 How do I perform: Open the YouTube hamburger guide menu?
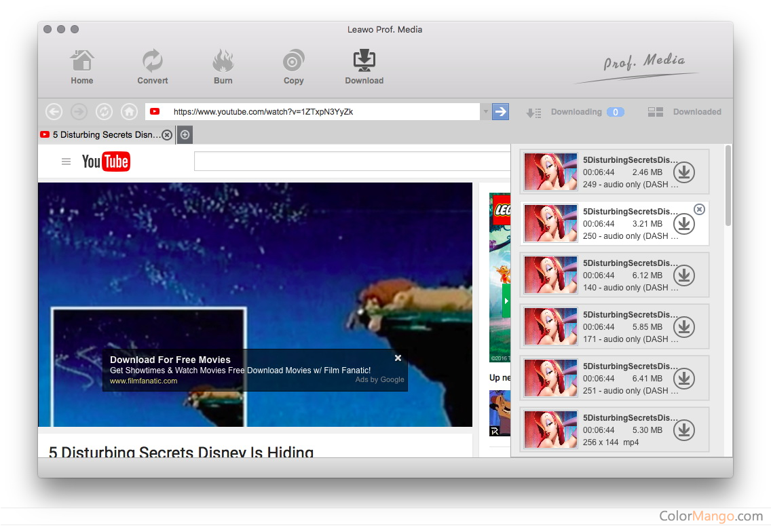pos(66,161)
